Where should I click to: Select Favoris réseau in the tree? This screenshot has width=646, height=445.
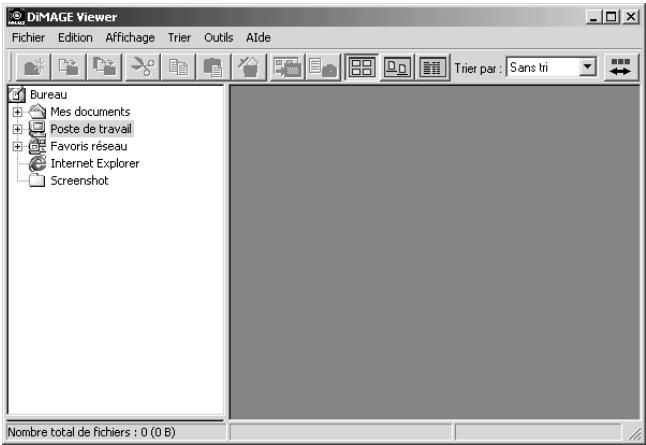(89, 146)
